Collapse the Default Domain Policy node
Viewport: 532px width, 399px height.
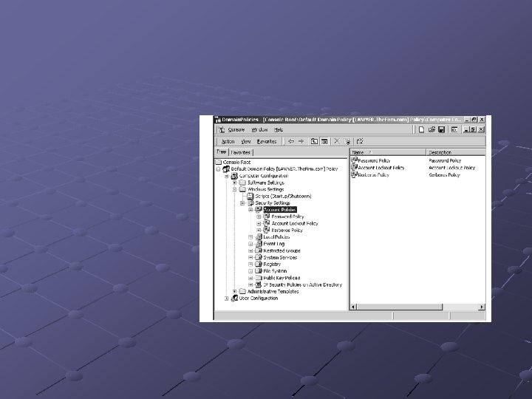[x=219, y=169]
